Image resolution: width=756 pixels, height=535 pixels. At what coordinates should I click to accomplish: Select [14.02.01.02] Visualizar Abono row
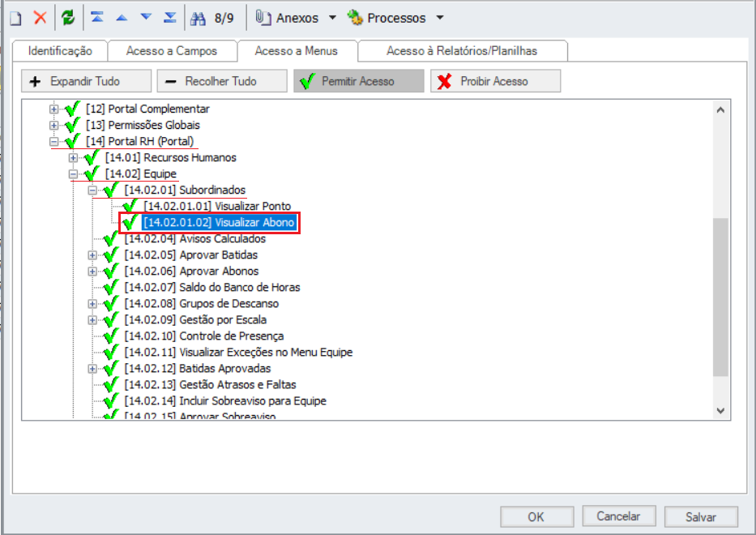pos(219,222)
